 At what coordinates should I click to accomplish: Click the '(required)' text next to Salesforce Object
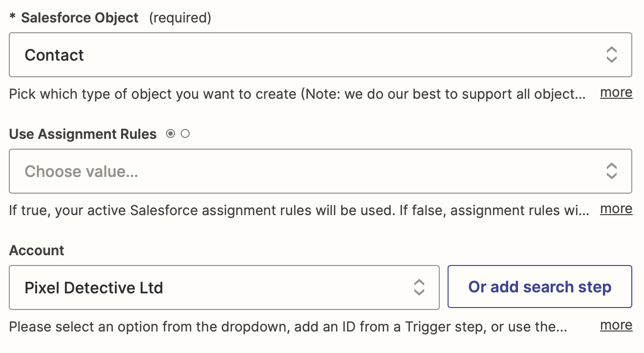point(180,18)
